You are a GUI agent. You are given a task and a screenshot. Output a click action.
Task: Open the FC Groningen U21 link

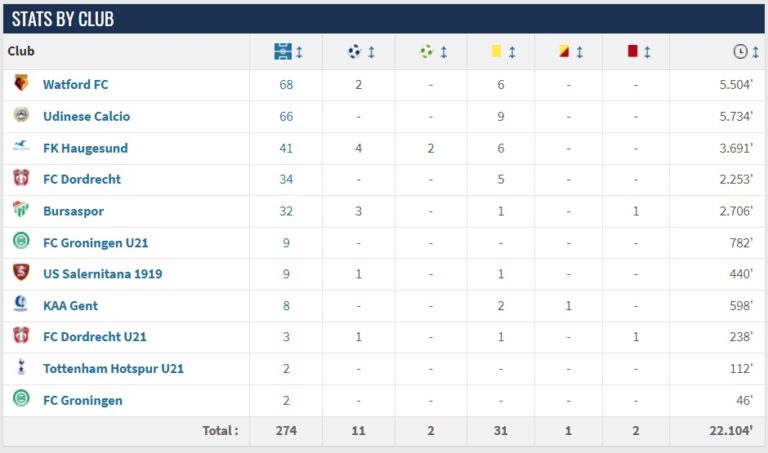pyautogui.click(x=95, y=242)
